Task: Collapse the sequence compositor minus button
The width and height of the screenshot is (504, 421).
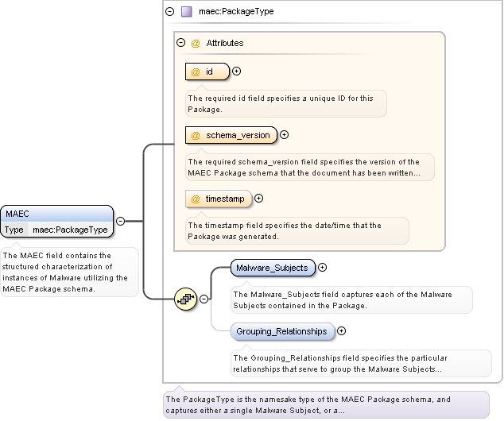Action: [204, 299]
